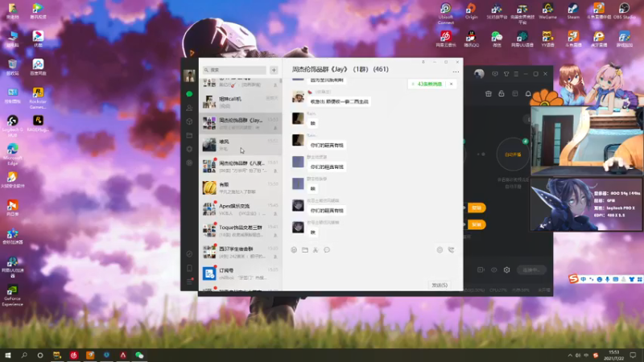This screenshot has height=362, width=644.
Task: Click bell notification icon in dark app
Action: point(528,93)
